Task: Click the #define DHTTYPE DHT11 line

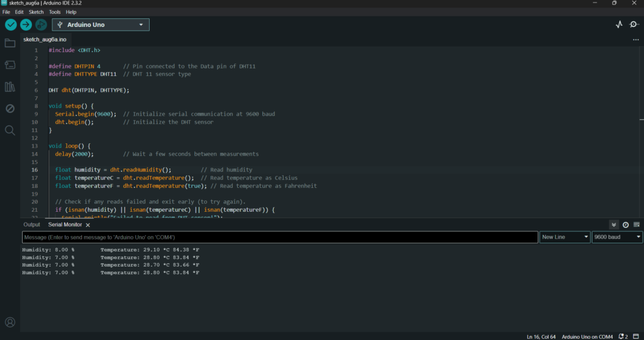Action: tap(82, 74)
